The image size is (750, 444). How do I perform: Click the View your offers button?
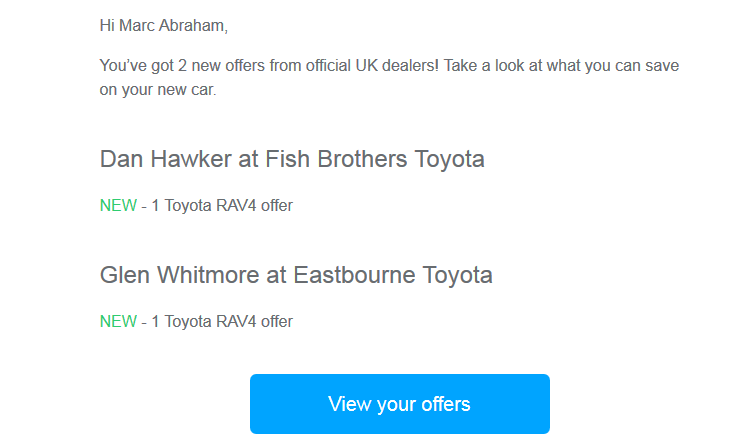(x=399, y=404)
